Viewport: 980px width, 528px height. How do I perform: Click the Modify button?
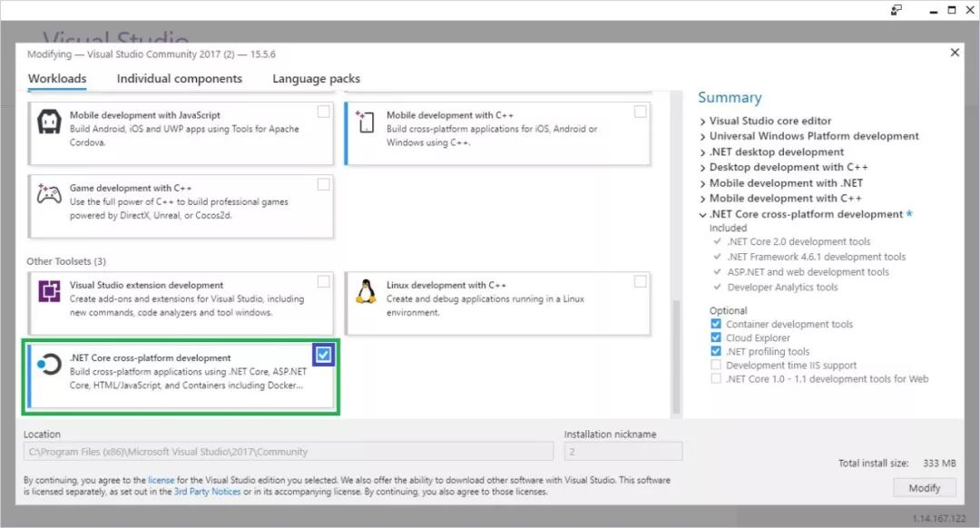(x=925, y=488)
